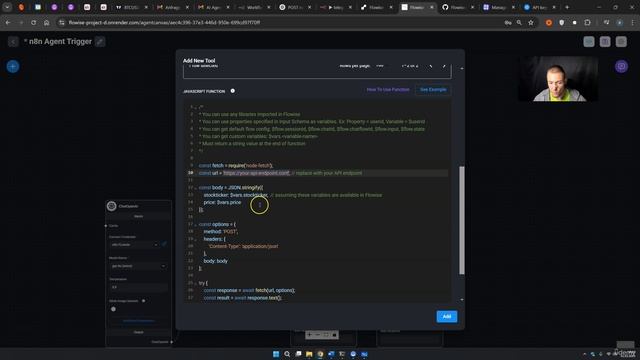640x360 pixels.
Task: Click the 'price: $vars.price' line
Action: 222,202
